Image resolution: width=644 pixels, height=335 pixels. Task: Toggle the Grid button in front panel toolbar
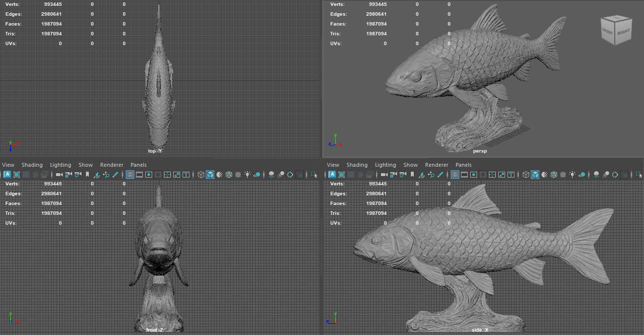pyautogui.click(x=130, y=174)
